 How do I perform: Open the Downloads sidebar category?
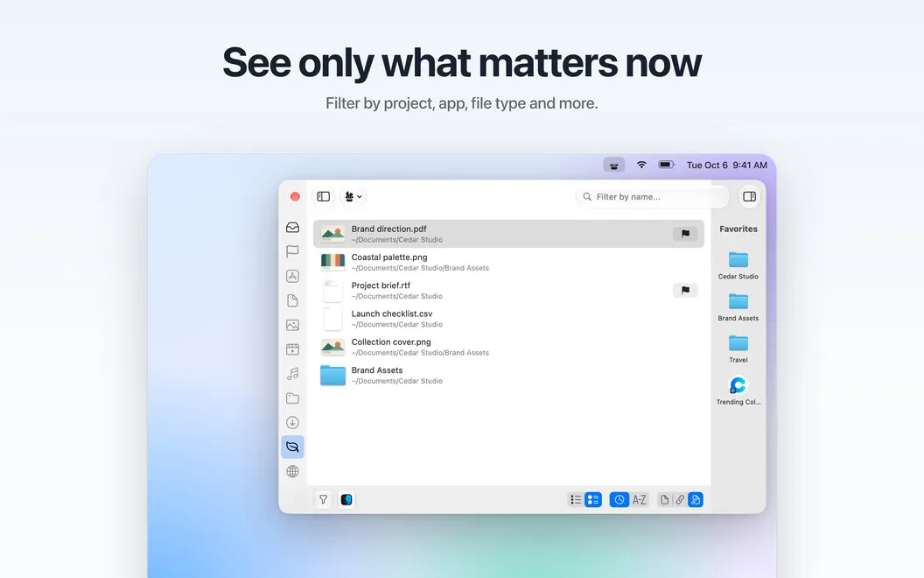(292, 422)
